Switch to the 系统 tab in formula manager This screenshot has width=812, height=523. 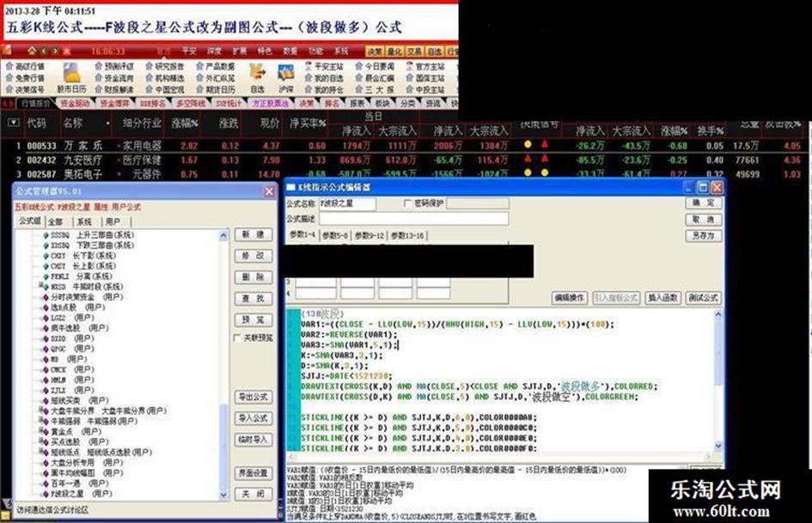point(84,222)
